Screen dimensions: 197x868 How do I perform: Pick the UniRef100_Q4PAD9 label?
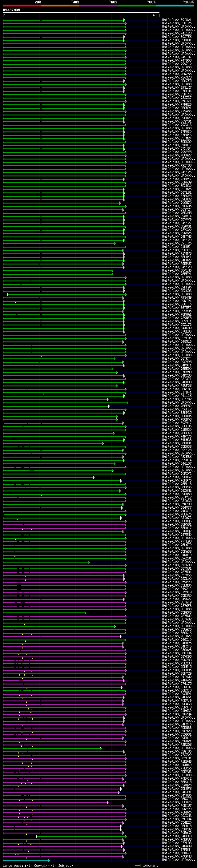[x=177, y=846]
